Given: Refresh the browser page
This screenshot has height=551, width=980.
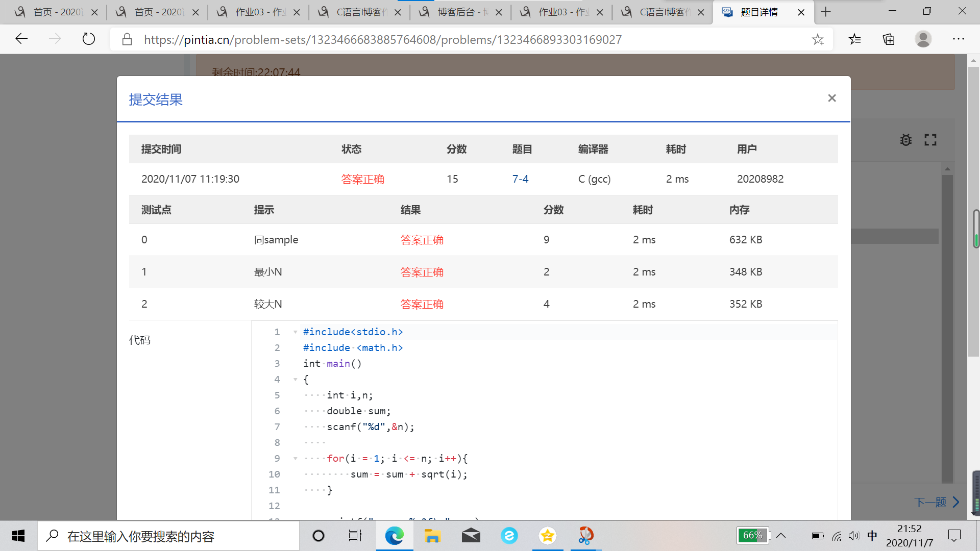Looking at the screenshot, I should coord(88,39).
